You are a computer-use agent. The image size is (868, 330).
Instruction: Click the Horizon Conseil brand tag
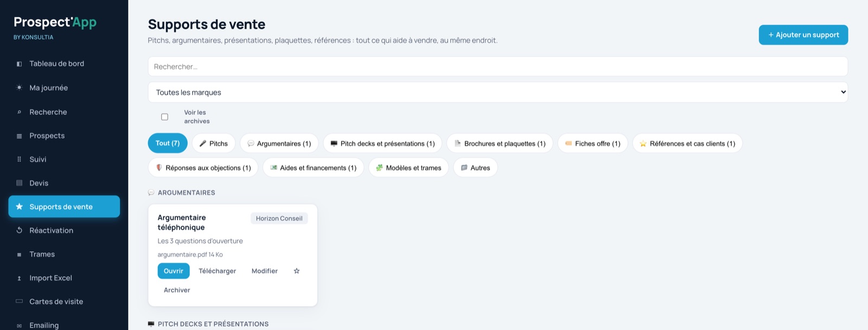[x=279, y=218]
